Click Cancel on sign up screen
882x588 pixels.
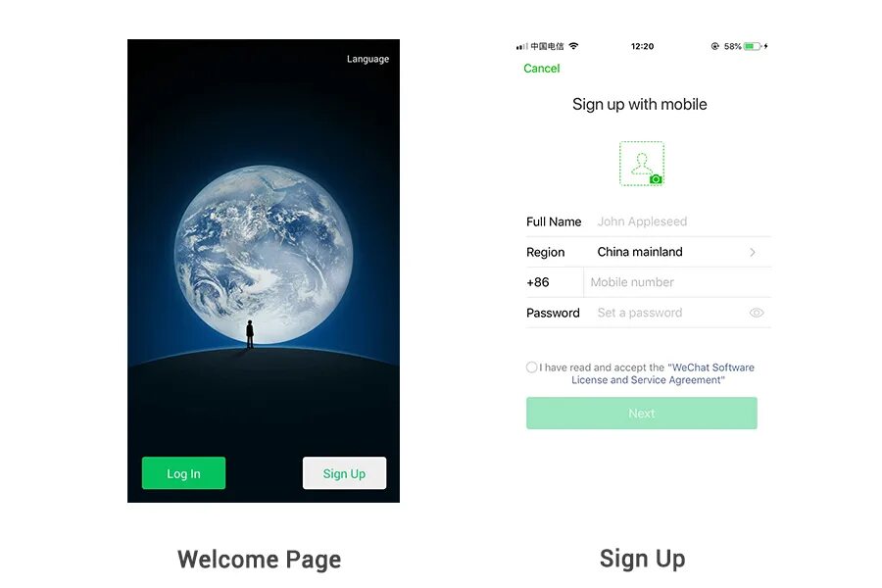click(x=542, y=69)
